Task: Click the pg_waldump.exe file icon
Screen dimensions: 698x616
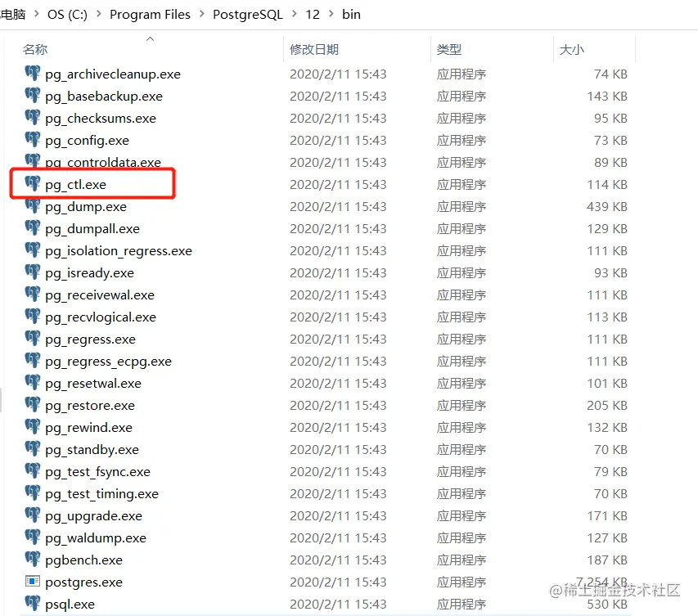Action: tap(33, 537)
